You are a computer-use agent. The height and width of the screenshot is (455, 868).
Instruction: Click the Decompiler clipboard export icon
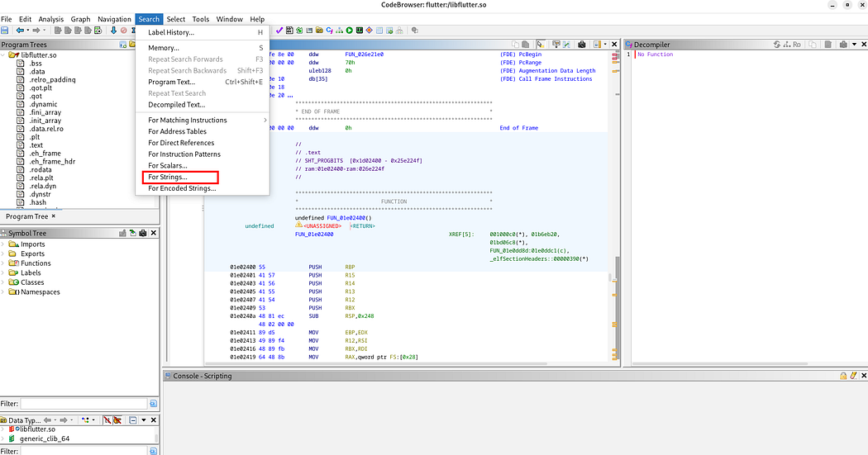pos(828,45)
